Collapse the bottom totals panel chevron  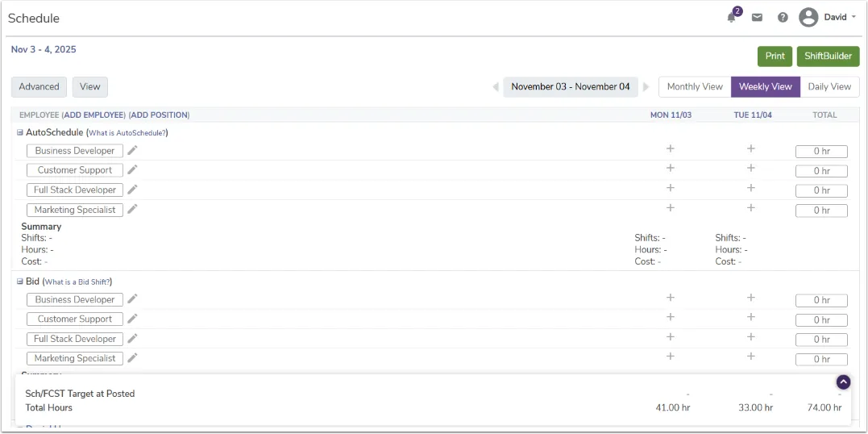[843, 382]
